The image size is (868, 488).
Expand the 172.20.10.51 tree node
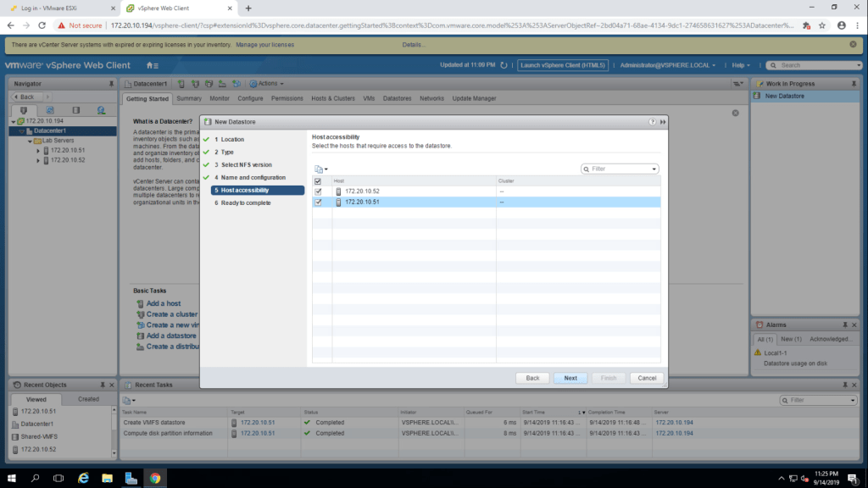(37, 150)
